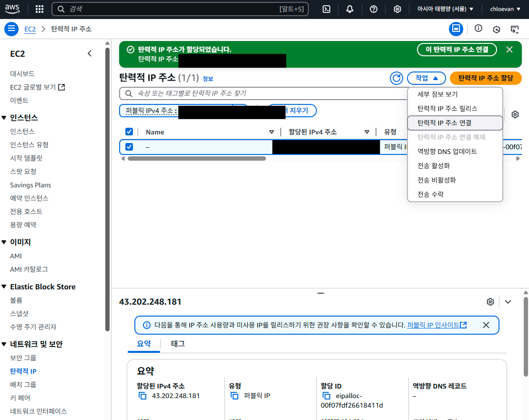
Task: Click the sidebar vertical scrollbar
Action: point(107,189)
